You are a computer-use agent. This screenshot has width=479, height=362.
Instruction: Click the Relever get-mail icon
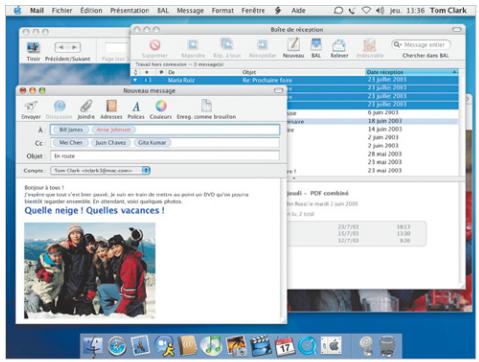pyautogui.click(x=339, y=45)
